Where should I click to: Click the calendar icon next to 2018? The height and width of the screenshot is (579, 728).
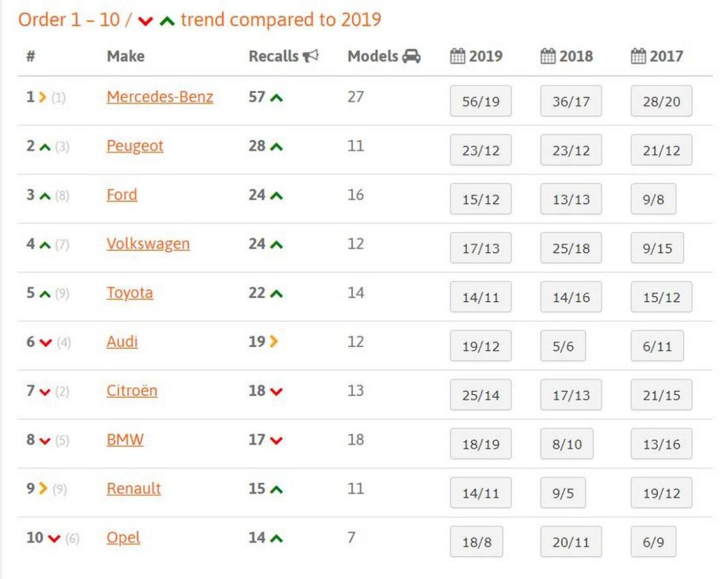click(x=548, y=57)
